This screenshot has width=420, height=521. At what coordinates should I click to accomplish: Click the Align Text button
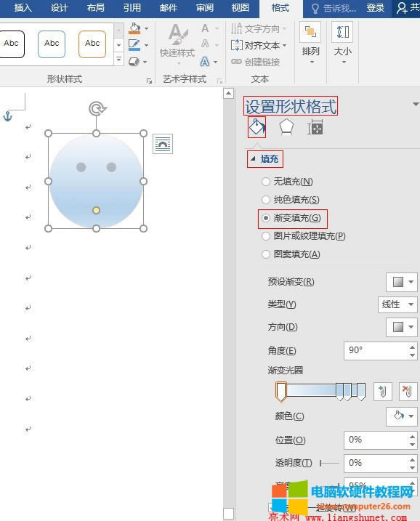tap(259, 45)
